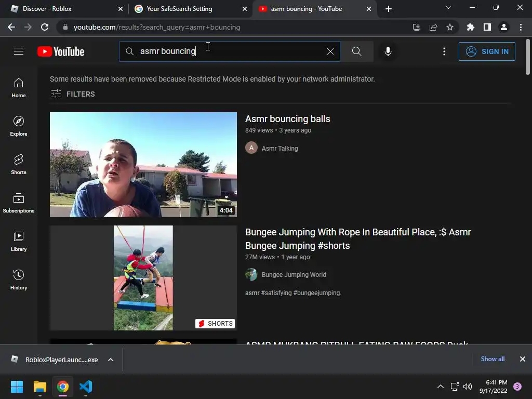Play the bungee jumping Shorts thumbnail

143,278
